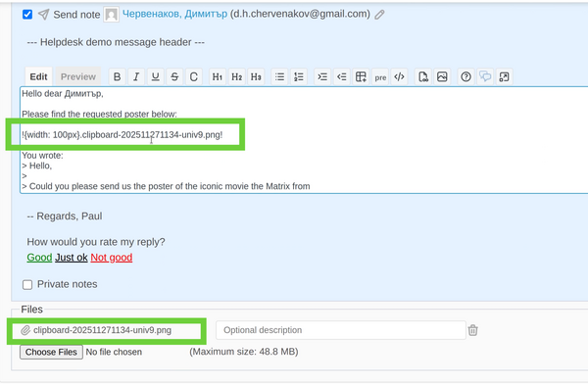
Task: Switch to the Preview tab
Action: pyautogui.click(x=78, y=76)
